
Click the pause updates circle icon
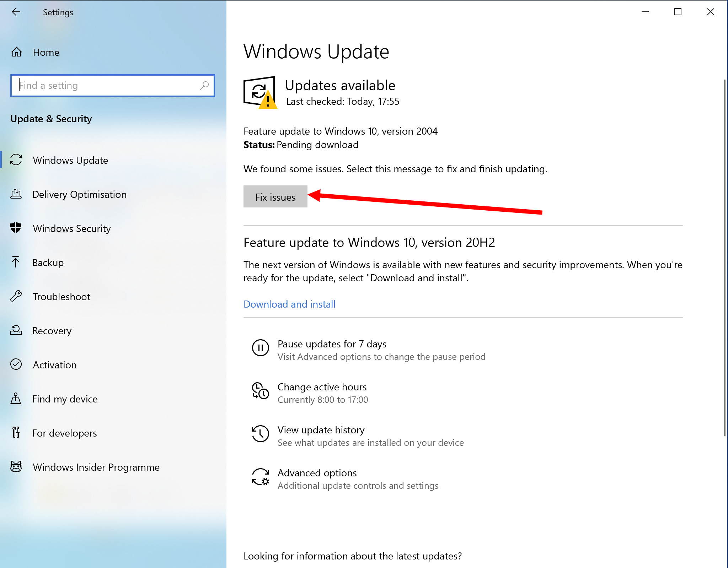point(260,348)
